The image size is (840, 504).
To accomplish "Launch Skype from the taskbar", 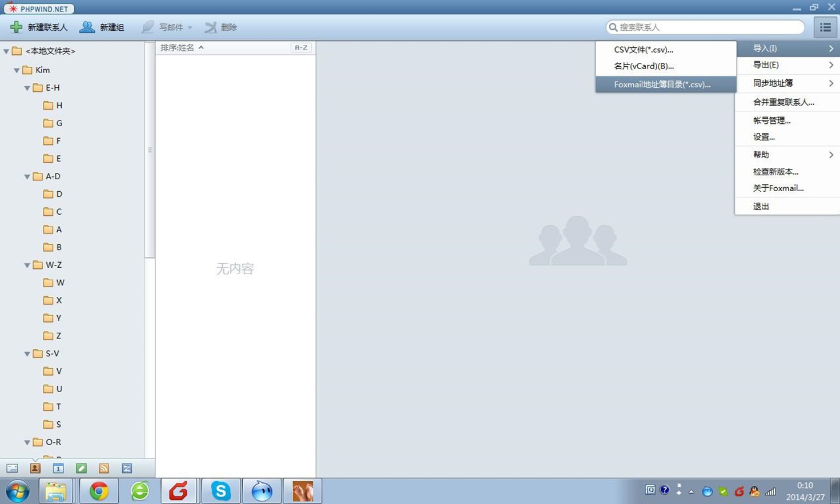I will pyautogui.click(x=220, y=491).
